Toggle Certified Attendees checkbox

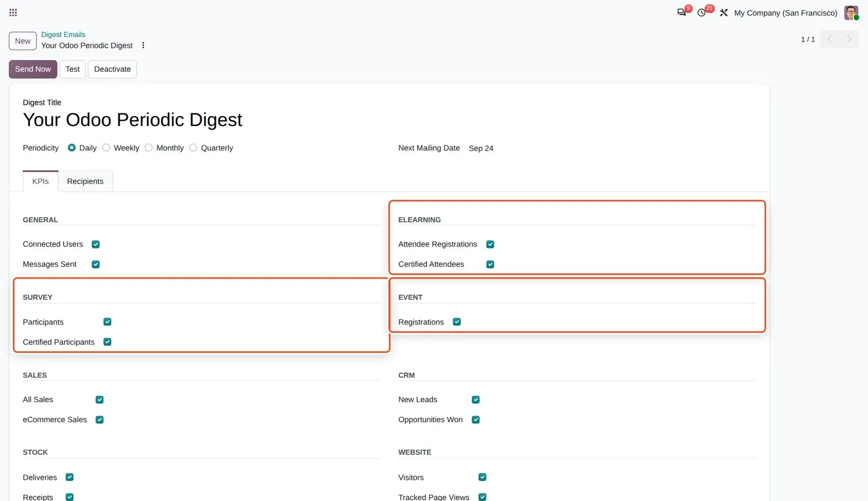490,264
